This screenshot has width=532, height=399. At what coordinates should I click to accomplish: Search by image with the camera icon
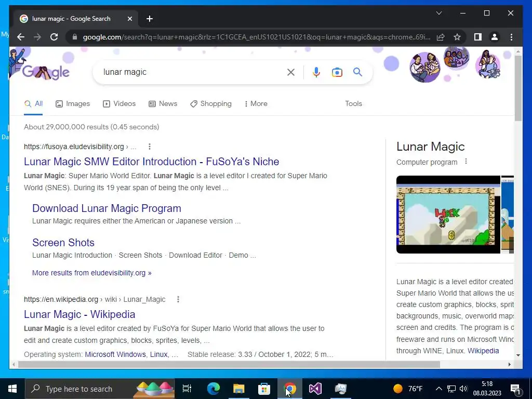(337, 72)
